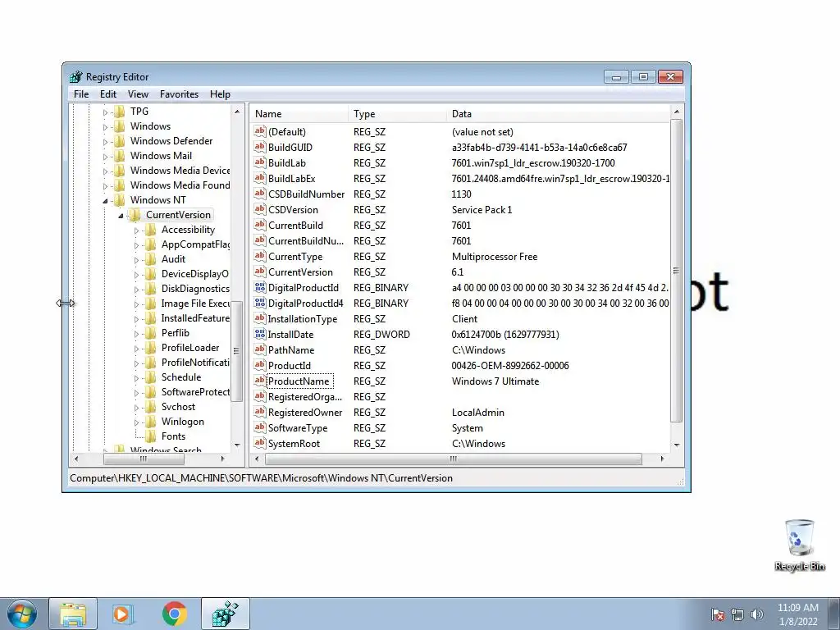The width and height of the screenshot is (840, 630).
Task: Sort by the Name column header
Action: click(299, 113)
